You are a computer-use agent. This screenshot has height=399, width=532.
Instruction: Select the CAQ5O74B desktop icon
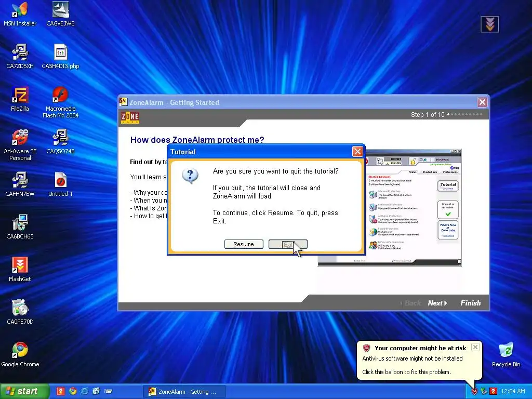tap(60, 142)
